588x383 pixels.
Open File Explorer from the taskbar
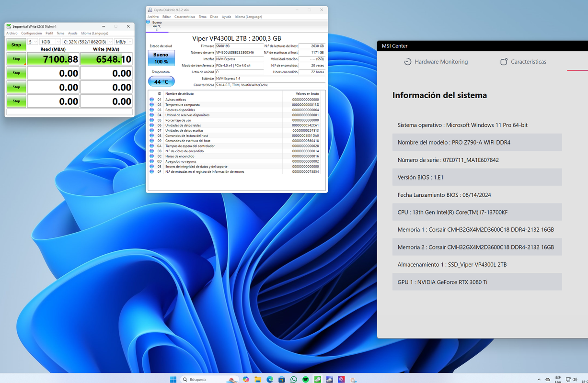257,379
